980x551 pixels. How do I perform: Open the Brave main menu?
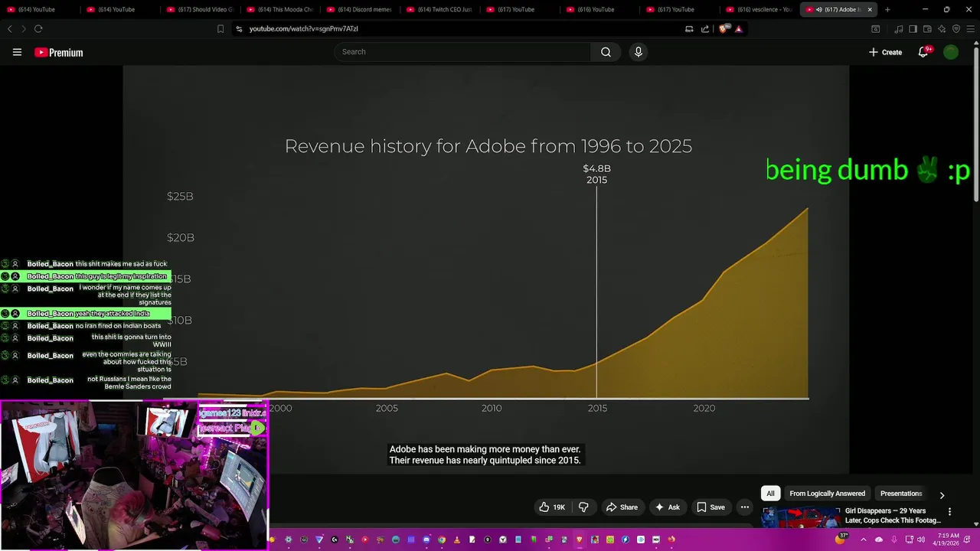pyautogui.click(x=970, y=28)
